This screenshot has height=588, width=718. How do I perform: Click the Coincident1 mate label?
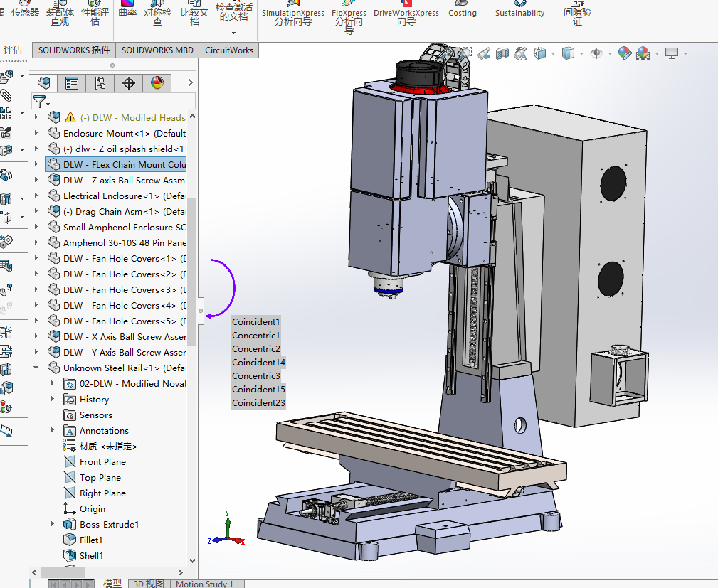coord(256,321)
